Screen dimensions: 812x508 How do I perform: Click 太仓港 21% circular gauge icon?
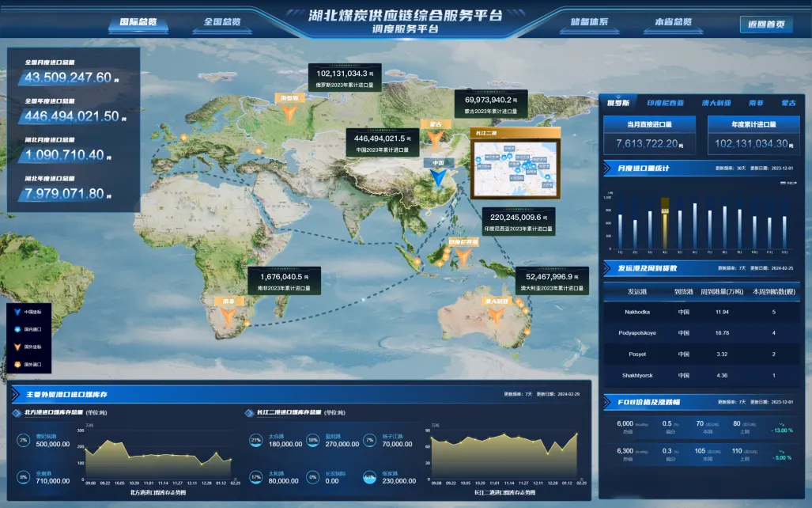coord(255,440)
